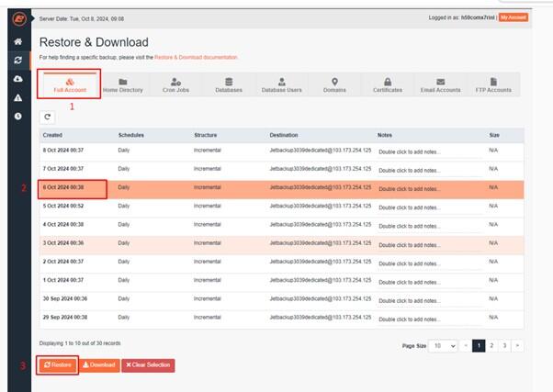Viewport: 553px width, 392px height.
Task: Click Daily in the 30 Sep 2024 row
Action: pyautogui.click(x=124, y=299)
